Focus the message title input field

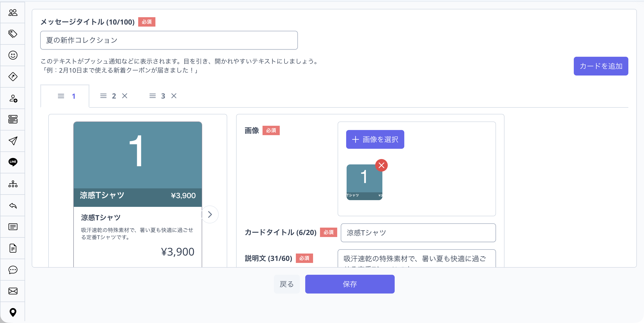click(169, 40)
